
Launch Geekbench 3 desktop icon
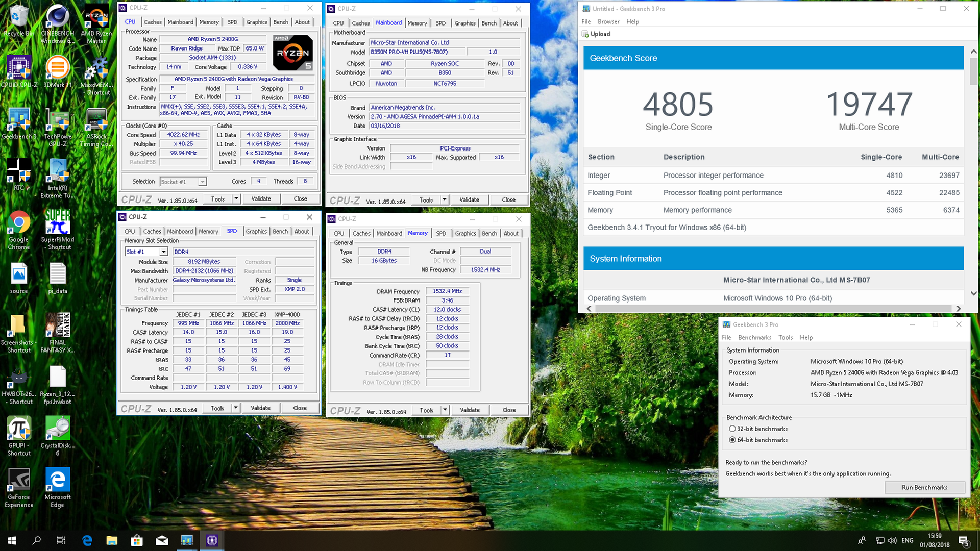pos(19,124)
